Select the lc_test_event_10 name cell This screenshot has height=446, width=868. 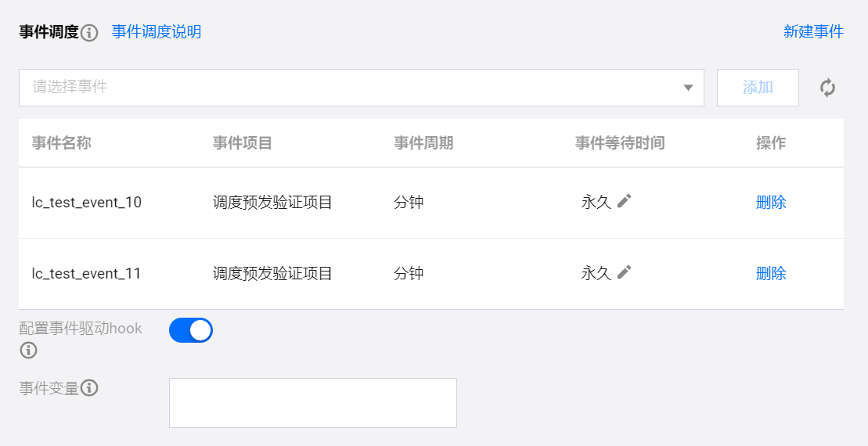(87, 203)
